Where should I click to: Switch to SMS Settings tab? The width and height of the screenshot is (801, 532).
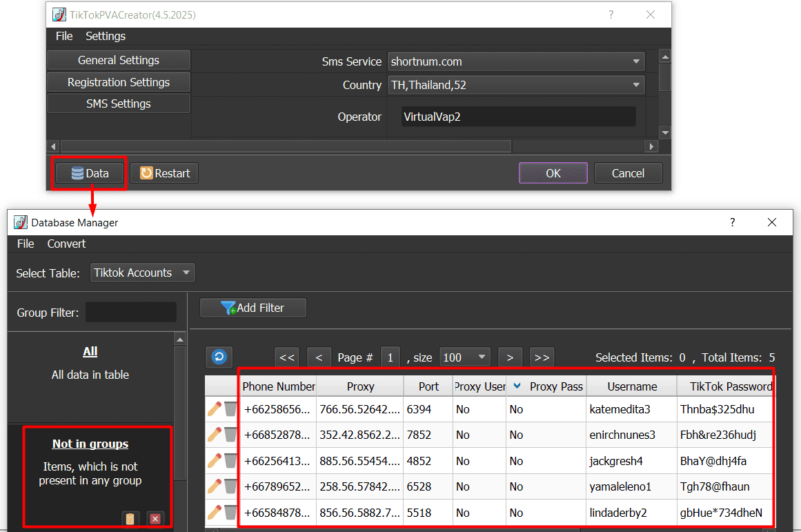(119, 104)
